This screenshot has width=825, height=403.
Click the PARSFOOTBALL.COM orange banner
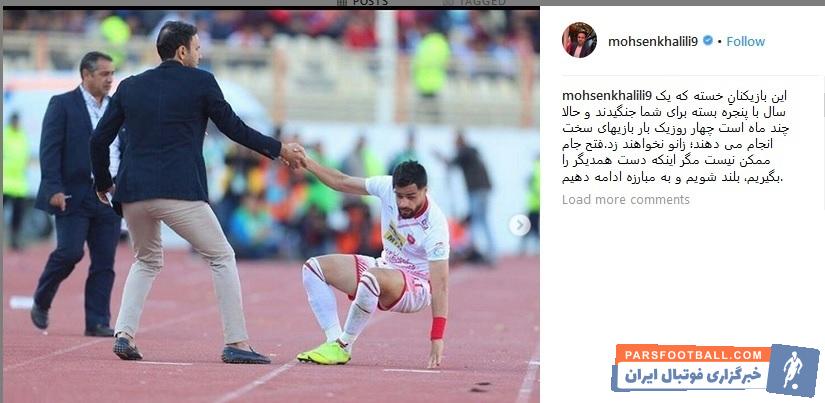coord(693,354)
